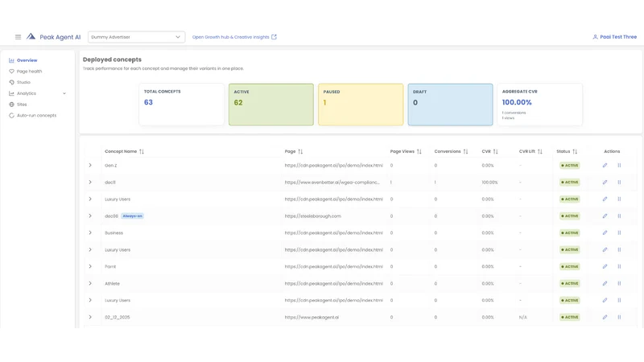The width and height of the screenshot is (644, 362).
Task: Edit the Business concept
Action: click(605, 232)
